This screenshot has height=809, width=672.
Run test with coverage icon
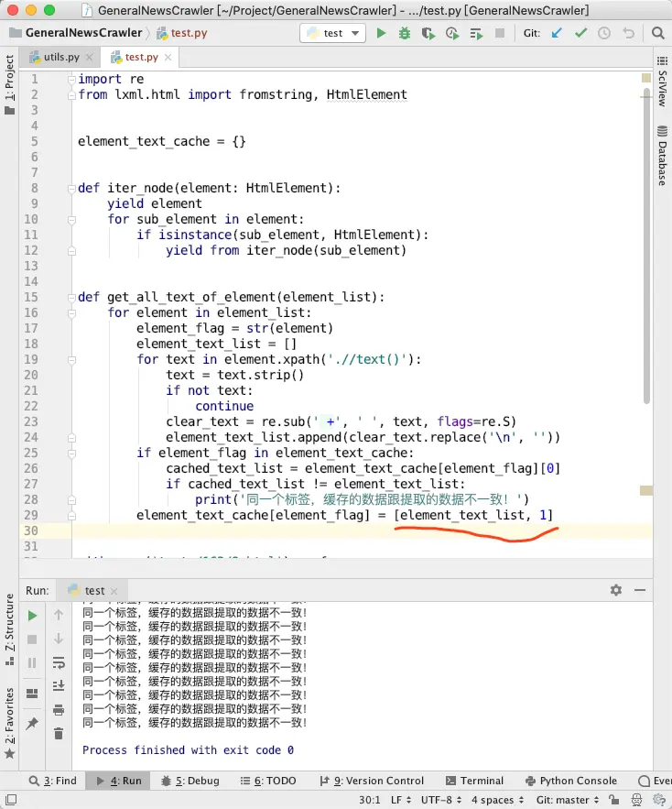coord(428,34)
